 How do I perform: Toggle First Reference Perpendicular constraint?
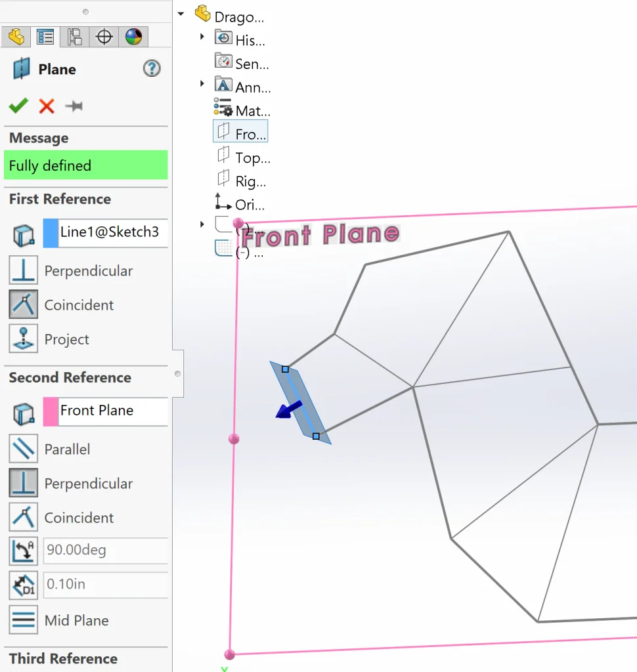tap(23, 270)
